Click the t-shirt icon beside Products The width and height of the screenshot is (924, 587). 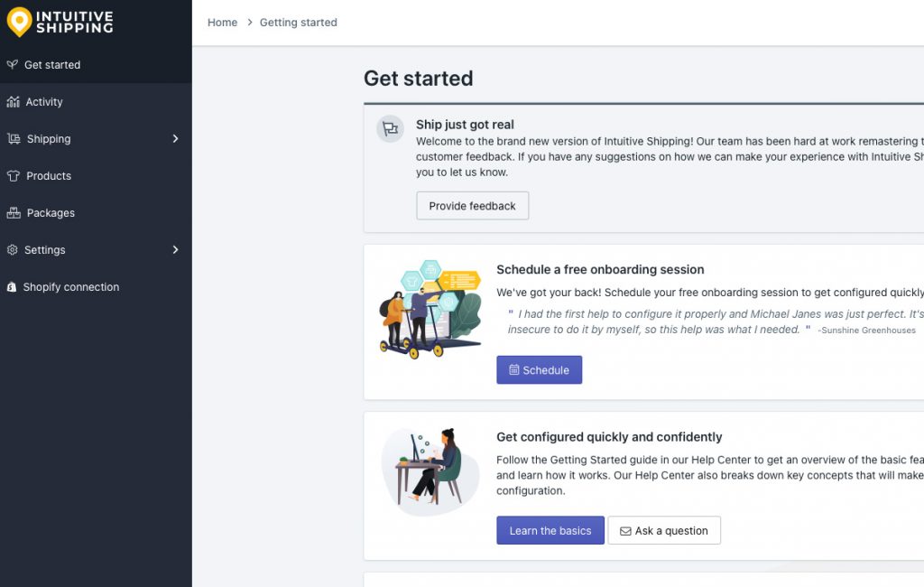pos(13,176)
